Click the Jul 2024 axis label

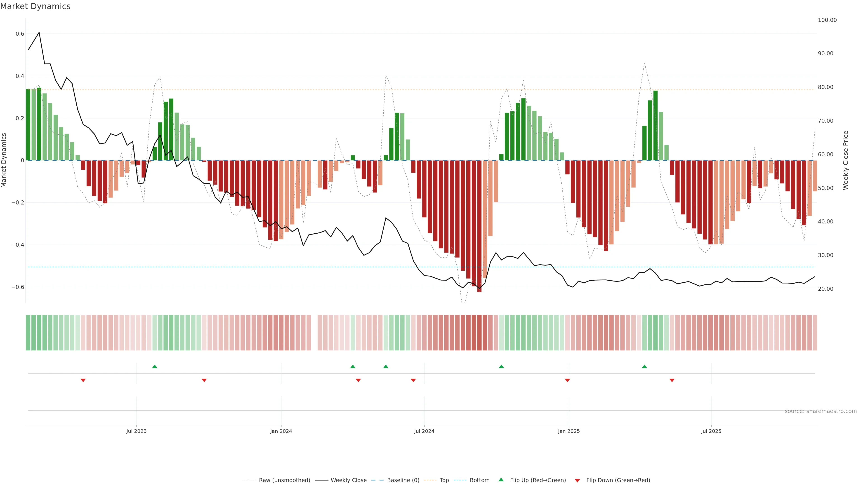click(424, 431)
